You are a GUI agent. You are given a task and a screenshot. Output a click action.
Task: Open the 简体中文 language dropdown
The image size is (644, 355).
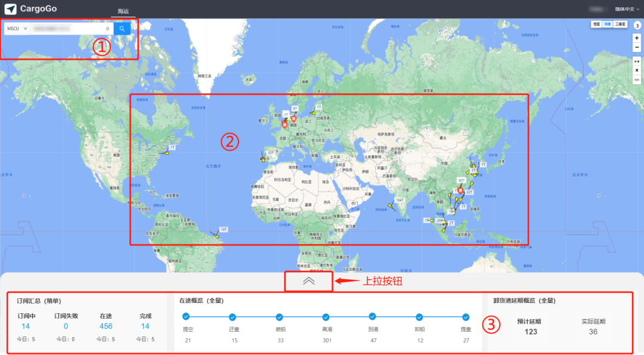click(x=627, y=9)
